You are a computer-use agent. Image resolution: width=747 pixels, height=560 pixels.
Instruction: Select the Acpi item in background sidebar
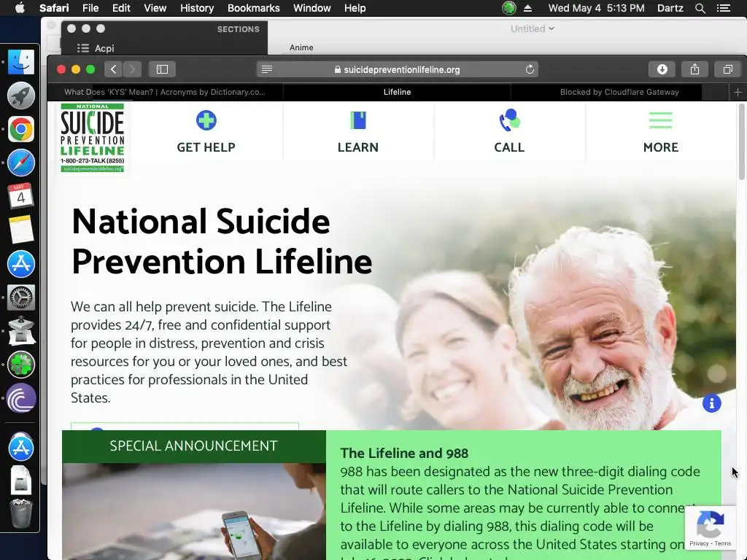pos(104,48)
